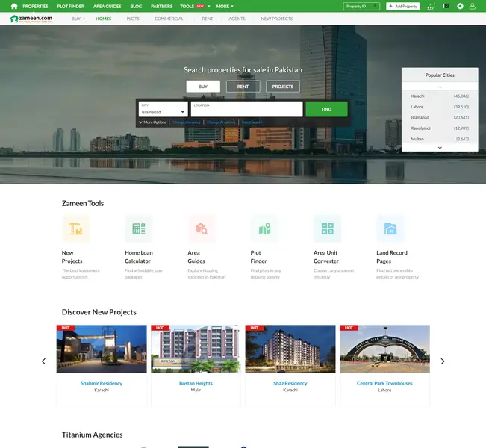Viewport: 486px width, 448px height.
Task: Open Partners in the top menu
Action: point(161,6)
